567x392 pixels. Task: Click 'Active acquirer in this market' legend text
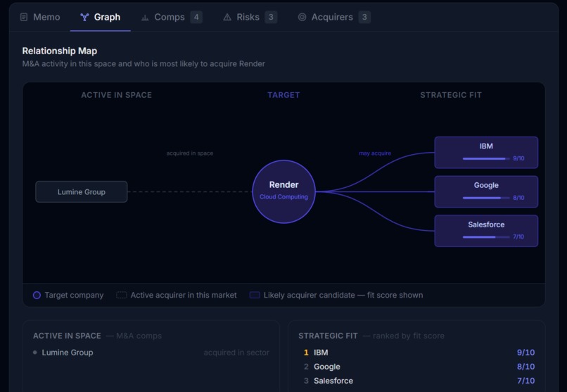(184, 295)
